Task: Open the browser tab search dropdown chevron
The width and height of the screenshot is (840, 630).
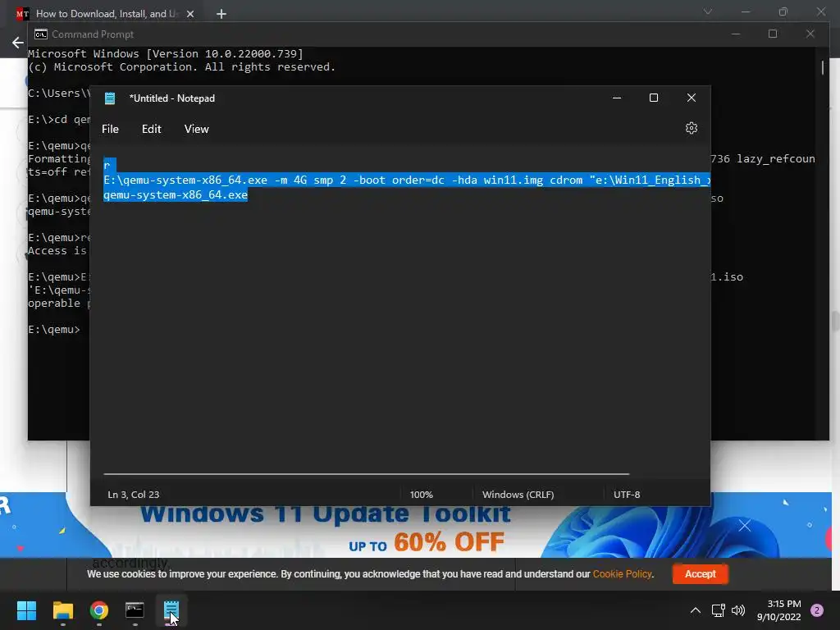Action: 708,11
